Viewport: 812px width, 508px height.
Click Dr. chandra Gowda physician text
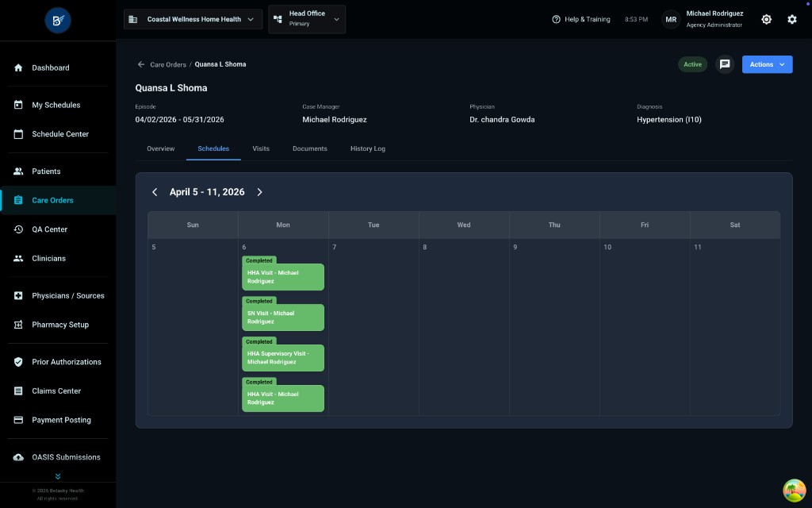coord(502,120)
